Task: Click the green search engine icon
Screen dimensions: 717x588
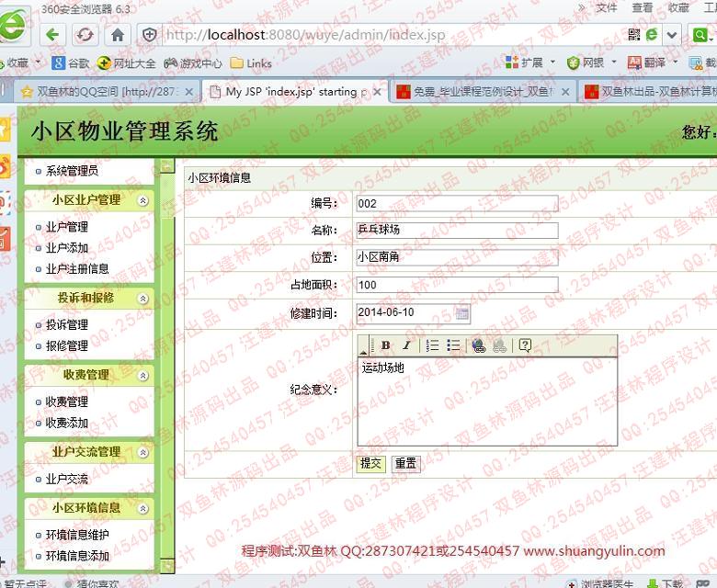Action: [x=700, y=35]
